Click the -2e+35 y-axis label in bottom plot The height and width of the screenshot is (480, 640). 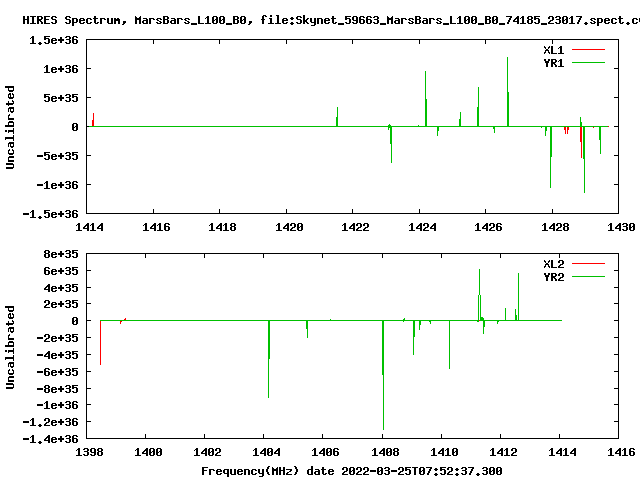[57, 338]
